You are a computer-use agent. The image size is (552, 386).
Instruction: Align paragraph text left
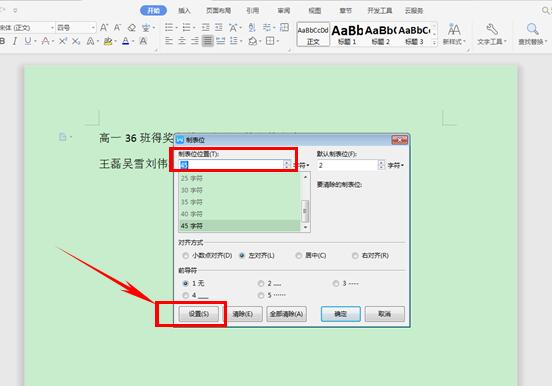point(169,41)
